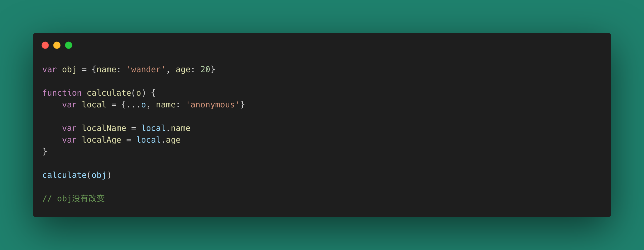This screenshot has width=644, height=250.
Task: Click the green maximize dot
Action: pyautogui.click(x=69, y=45)
